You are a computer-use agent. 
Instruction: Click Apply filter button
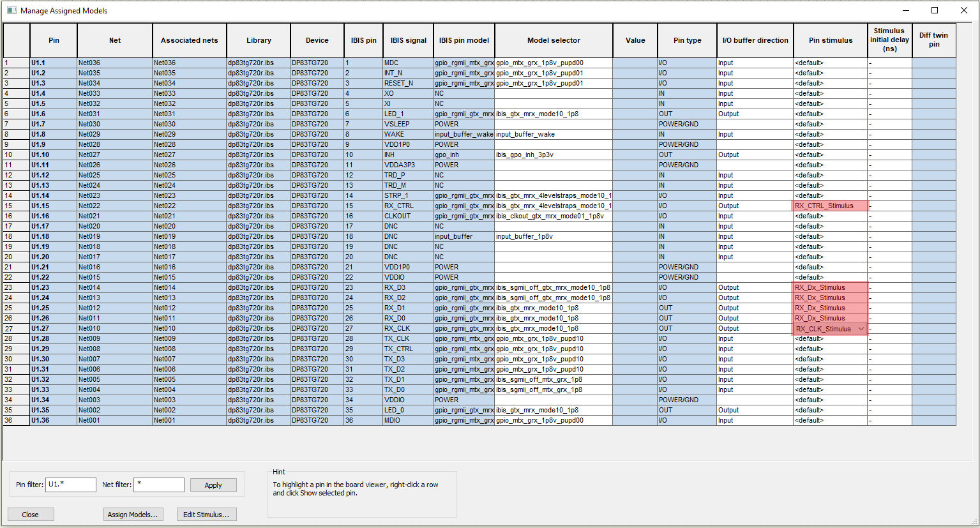213,485
